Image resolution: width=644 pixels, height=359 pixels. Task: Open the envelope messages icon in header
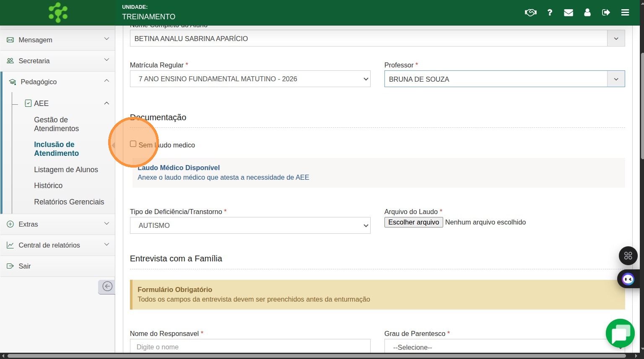coord(569,13)
